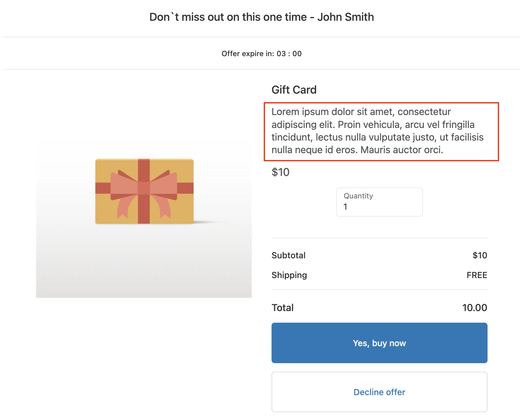
Task: Click the offer expiry countdown timer
Action: tap(289, 54)
